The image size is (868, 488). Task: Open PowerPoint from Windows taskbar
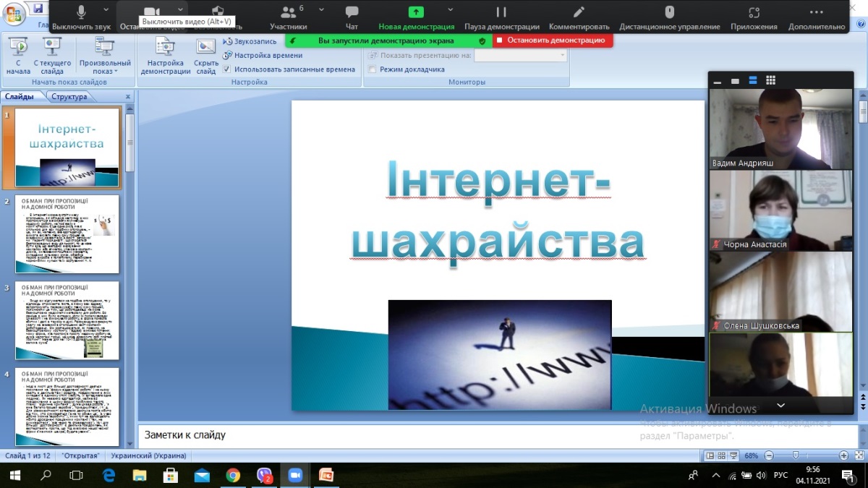click(x=325, y=475)
